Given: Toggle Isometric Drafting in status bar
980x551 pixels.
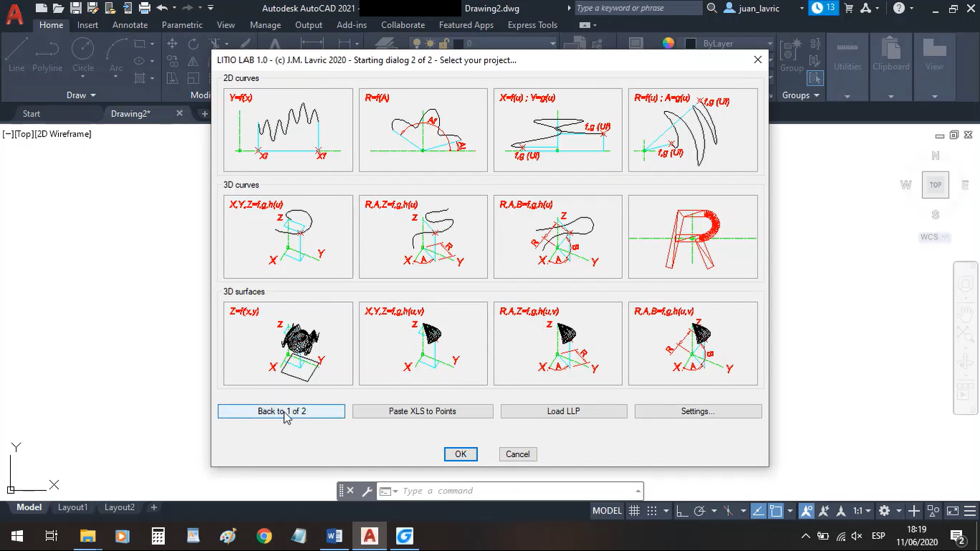Looking at the screenshot, I should pyautogui.click(x=728, y=511).
